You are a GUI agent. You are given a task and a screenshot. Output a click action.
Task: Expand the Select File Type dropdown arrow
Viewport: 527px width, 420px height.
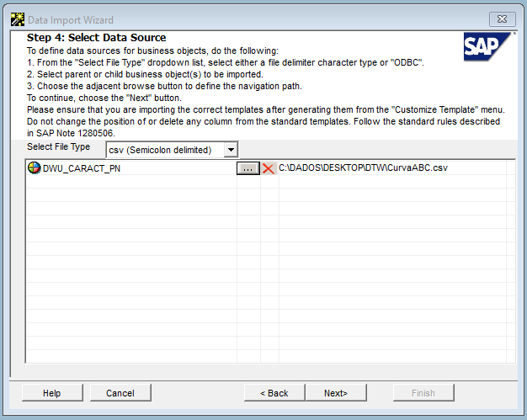232,150
